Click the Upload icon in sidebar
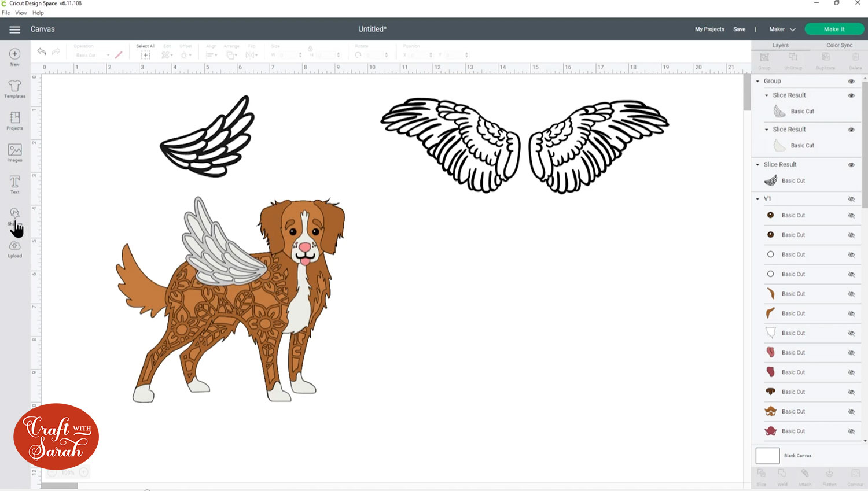The width and height of the screenshot is (868, 491). click(14, 249)
